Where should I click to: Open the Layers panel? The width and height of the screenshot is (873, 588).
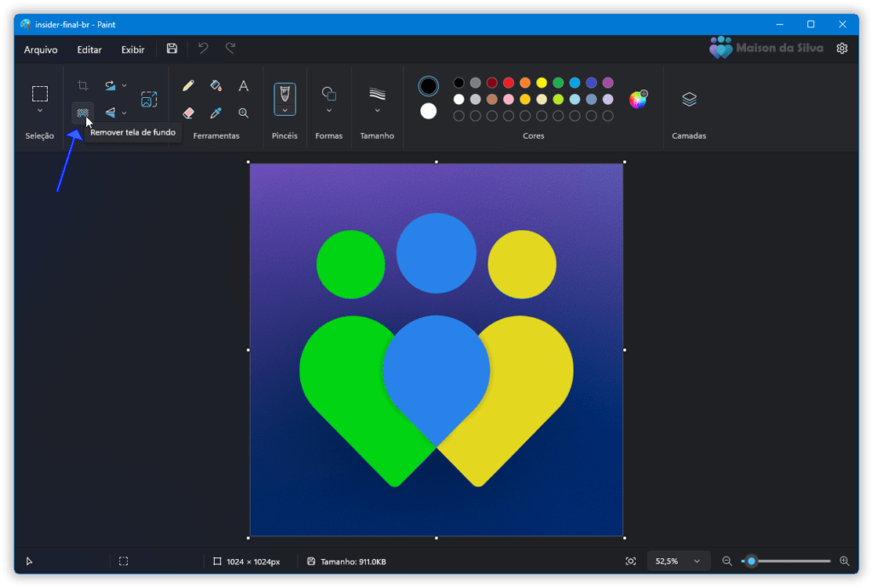[x=689, y=100]
